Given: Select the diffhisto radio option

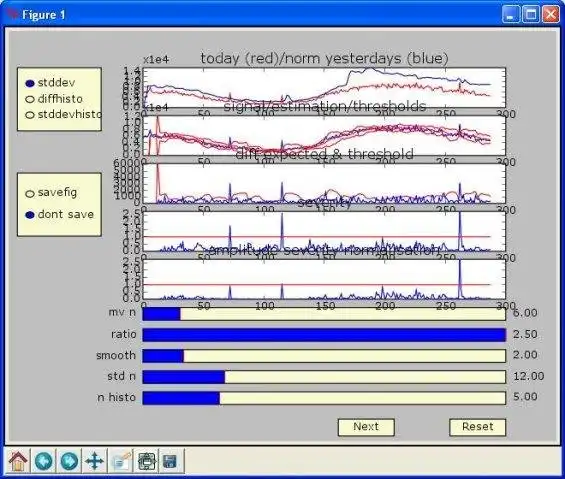Looking at the screenshot, I should [30, 99].
